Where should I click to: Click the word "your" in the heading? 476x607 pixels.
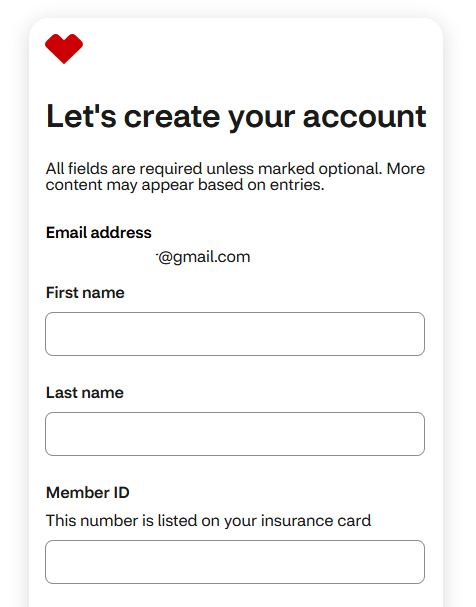pos(262,118)
